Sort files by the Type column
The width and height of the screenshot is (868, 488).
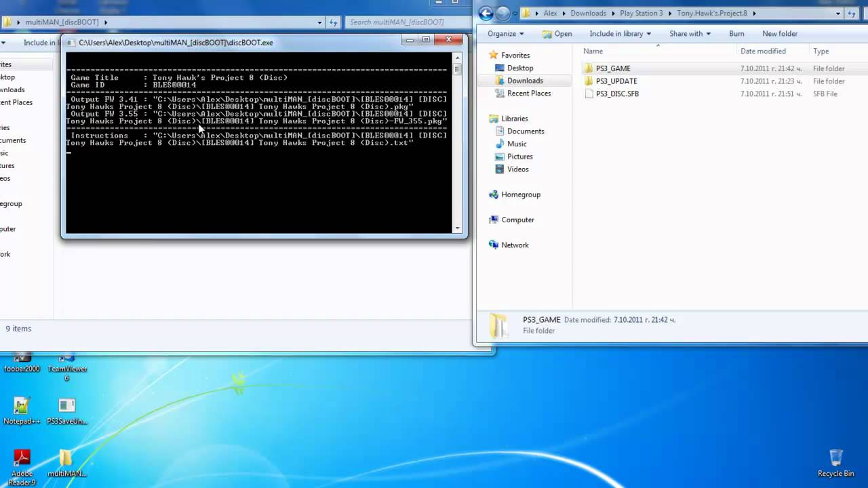[838, 52]
